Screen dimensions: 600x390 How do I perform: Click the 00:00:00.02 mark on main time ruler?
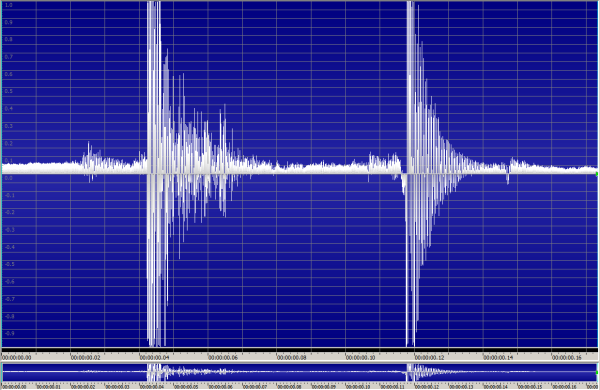pos(86,357)
